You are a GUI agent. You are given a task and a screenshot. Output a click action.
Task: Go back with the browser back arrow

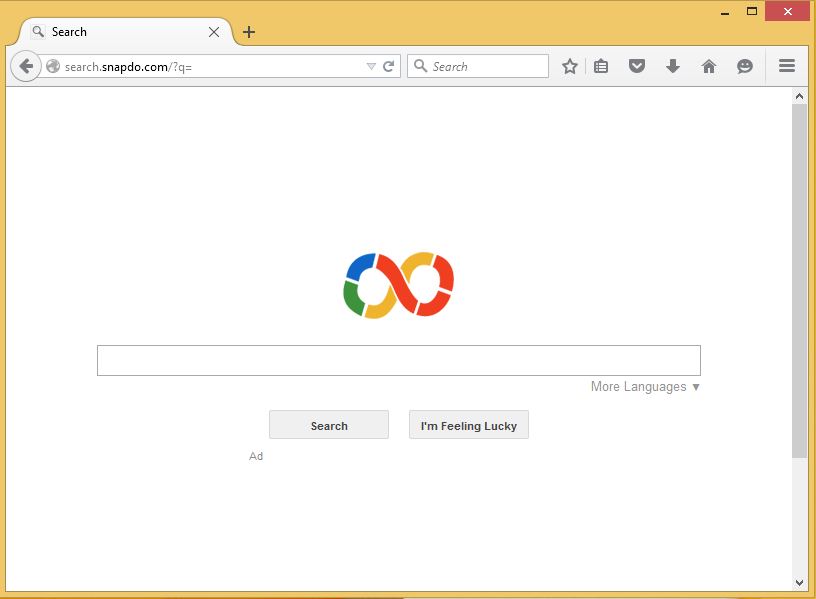coord(26,66)
